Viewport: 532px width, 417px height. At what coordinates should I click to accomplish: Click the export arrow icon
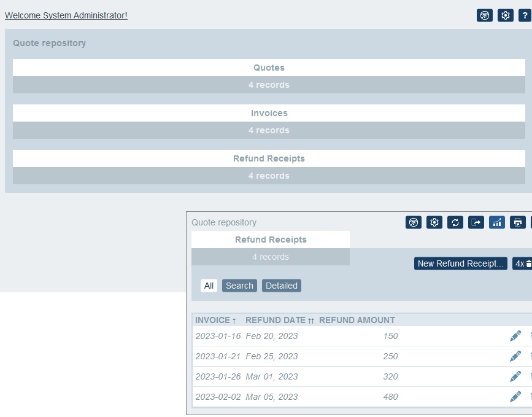pyautogui.click(x=476, y=222)
